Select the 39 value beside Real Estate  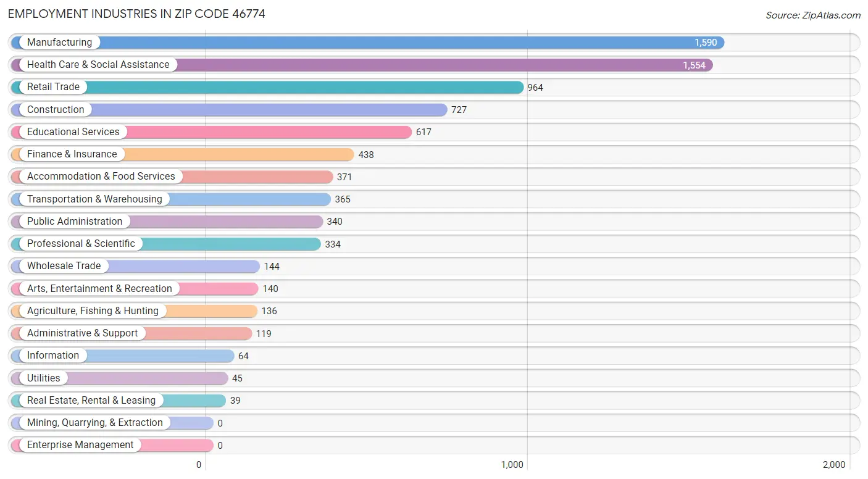(235, 401)
